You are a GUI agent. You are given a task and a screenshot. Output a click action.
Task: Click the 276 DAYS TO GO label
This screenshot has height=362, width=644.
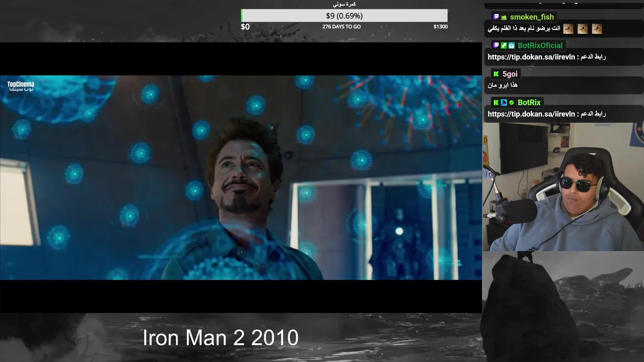342,27
